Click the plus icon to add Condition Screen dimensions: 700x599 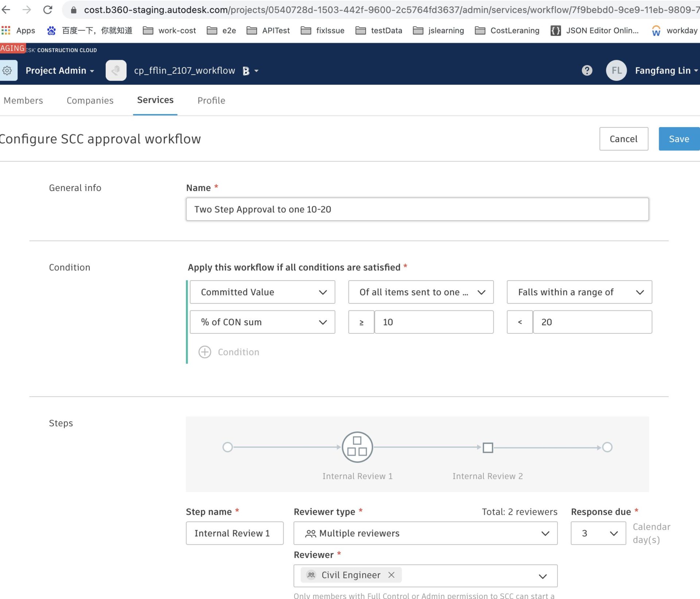pos(205,352)
